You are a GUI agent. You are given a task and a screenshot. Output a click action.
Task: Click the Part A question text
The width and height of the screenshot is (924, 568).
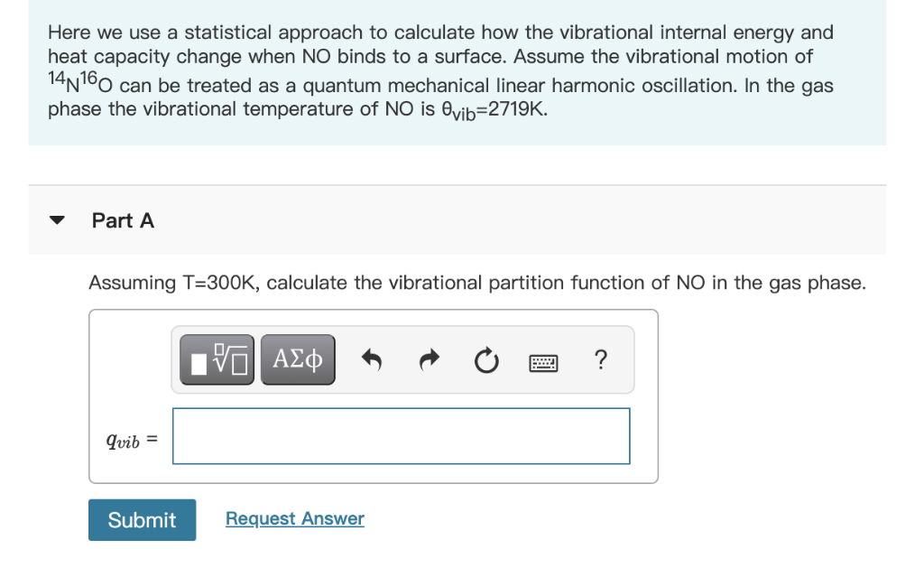(x=477, y=283)
